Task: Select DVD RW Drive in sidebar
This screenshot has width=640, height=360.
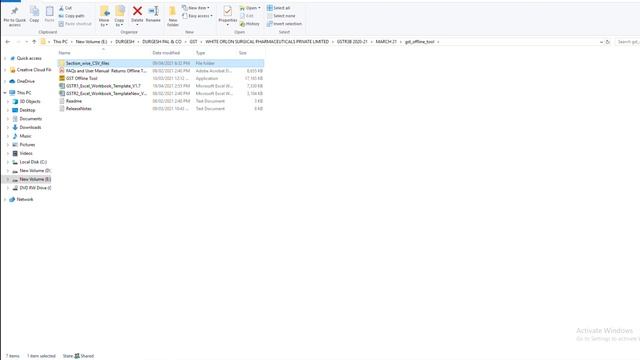Action: point(36,188)
